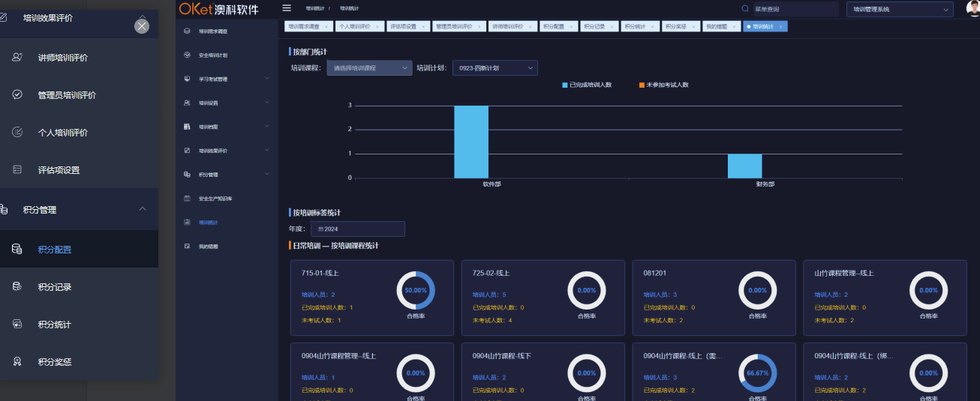Click the 安全培训计划 sidebar icon

188,55
